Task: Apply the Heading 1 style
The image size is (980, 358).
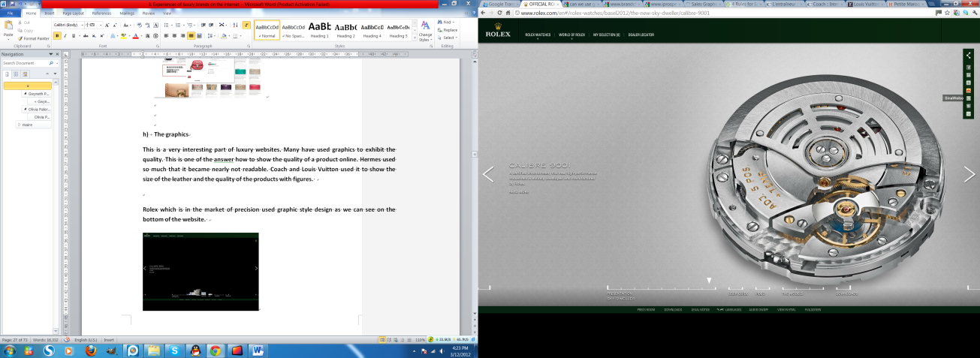Action: (x=319, y=30)
